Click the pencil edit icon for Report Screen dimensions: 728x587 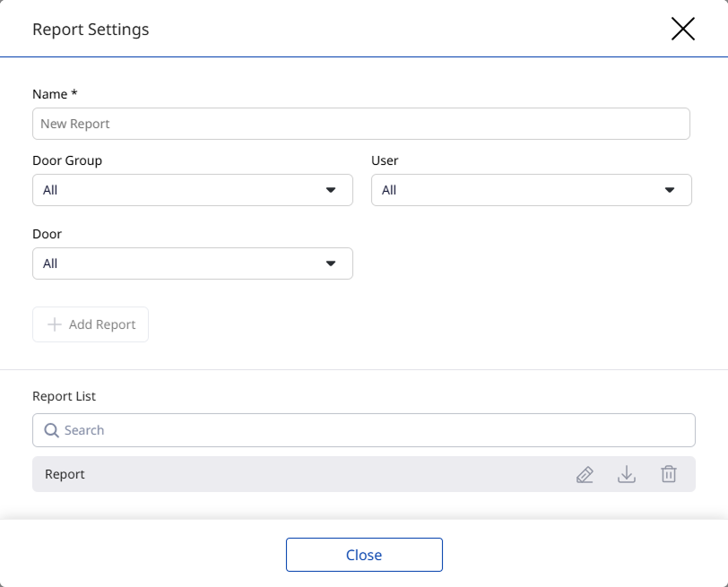tap(585, 475)
